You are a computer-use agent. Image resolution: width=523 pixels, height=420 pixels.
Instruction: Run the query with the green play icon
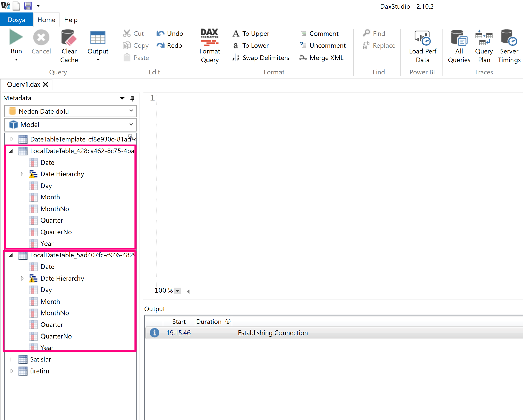(x=16, y=37)
